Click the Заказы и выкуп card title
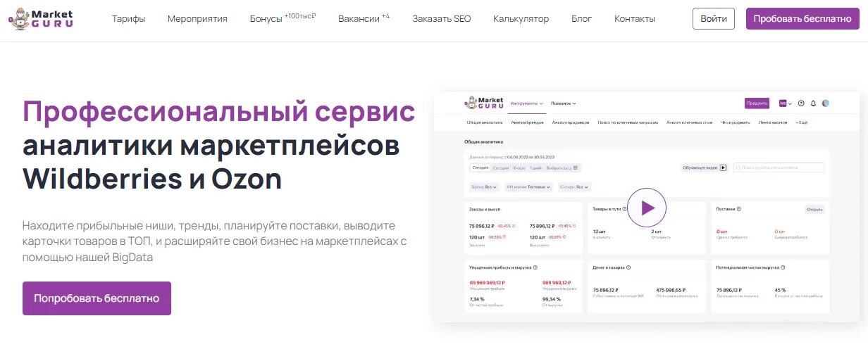 [485, 209]
